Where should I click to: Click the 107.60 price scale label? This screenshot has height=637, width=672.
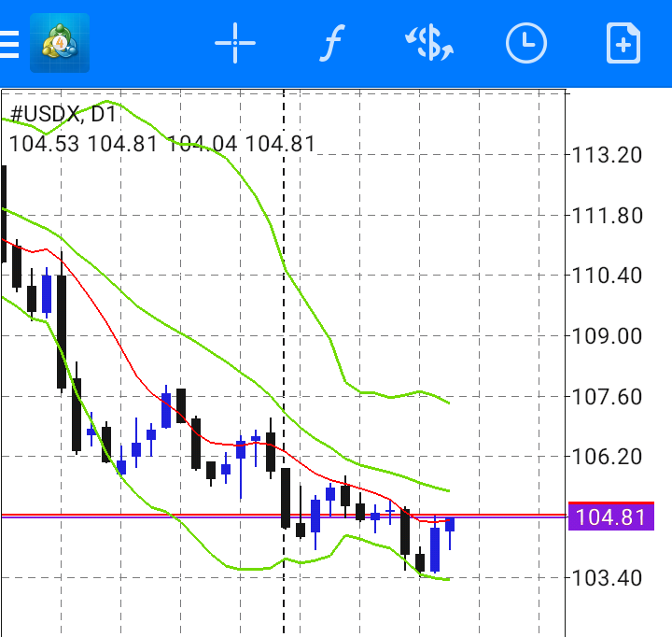pyautogui.click(x=607, y=397)
